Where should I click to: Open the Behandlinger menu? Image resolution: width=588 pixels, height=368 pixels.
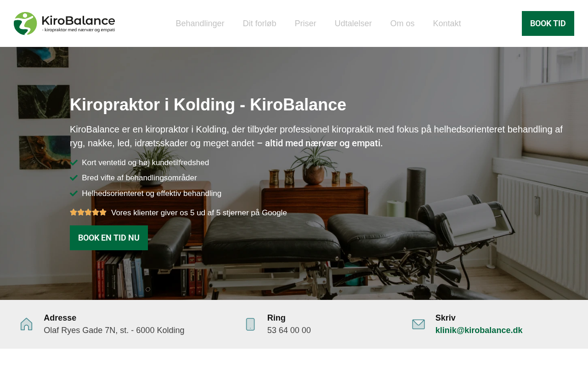[200, 23]
